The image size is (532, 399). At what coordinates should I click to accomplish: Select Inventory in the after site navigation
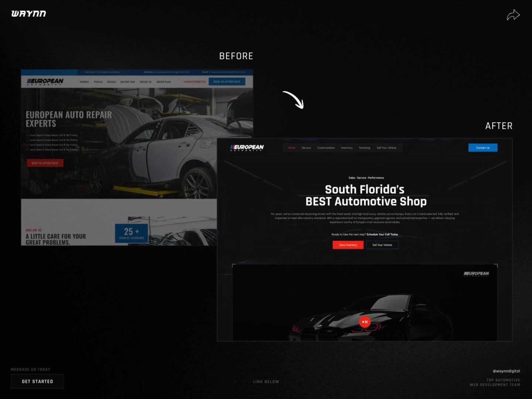click(x=347, y=148)
